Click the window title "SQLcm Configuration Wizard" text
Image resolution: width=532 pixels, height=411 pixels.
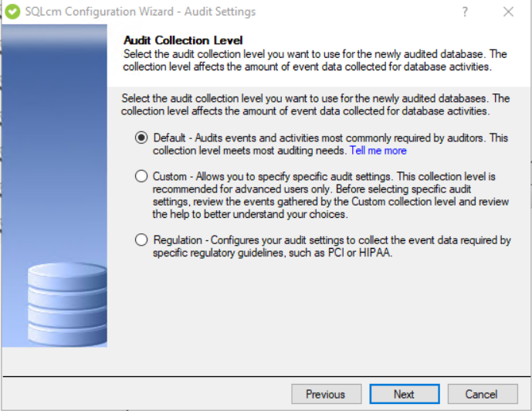[141, 12]
